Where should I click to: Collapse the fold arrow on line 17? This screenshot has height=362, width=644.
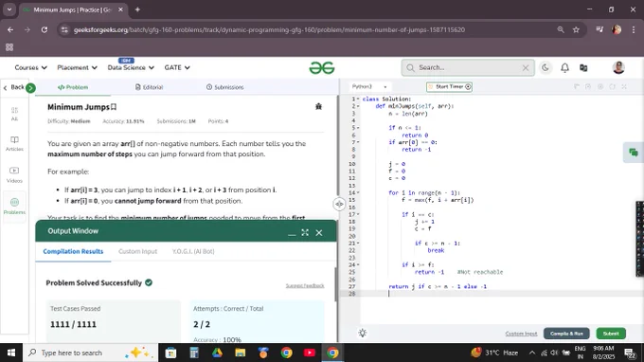(x=358, y=214)
